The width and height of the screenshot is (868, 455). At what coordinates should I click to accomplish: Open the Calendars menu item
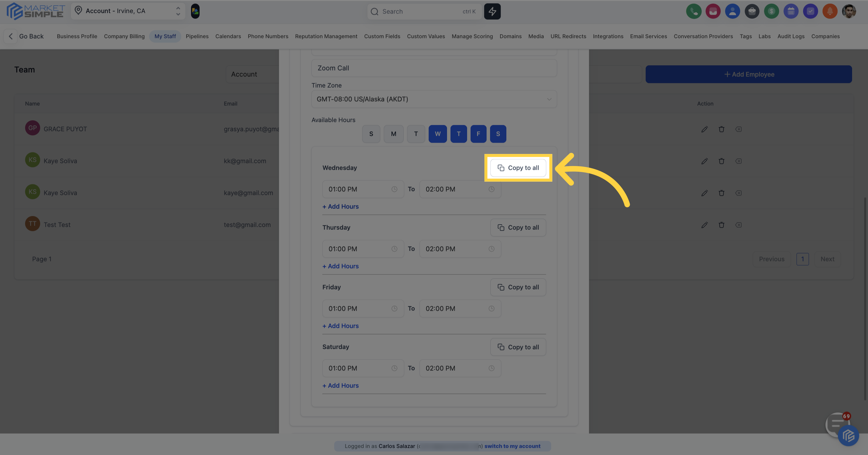[228, 36]
